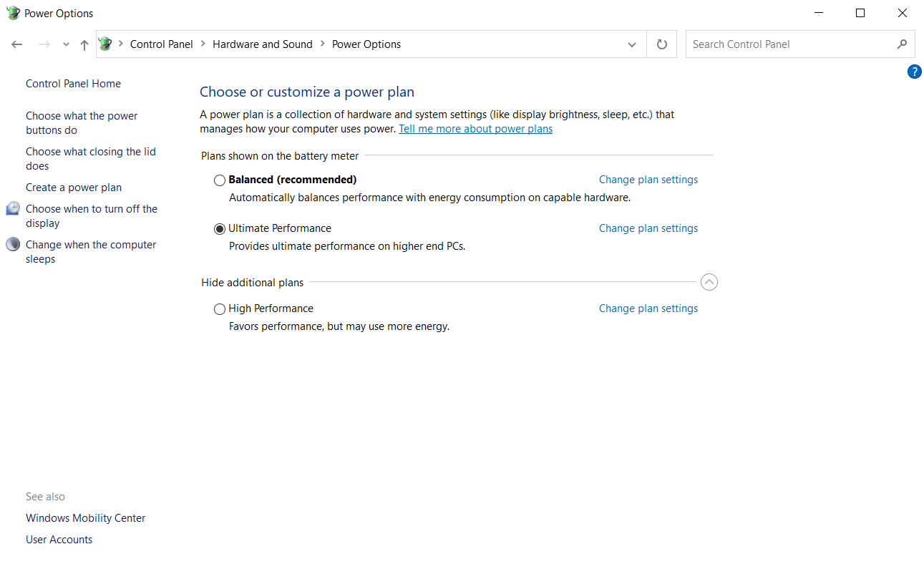Image resolution: width=924 pixels, height=564 pixels.
Task: Click the back navigation arrow
Action: point(17,44)
